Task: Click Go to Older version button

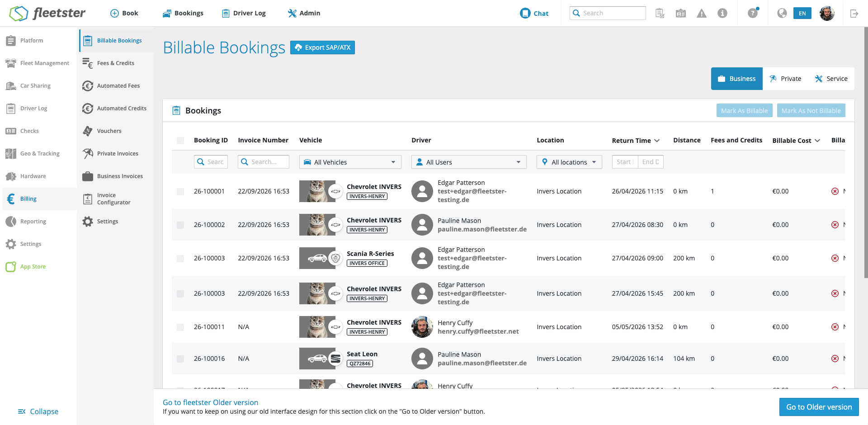Action: [x=819, y=407]
